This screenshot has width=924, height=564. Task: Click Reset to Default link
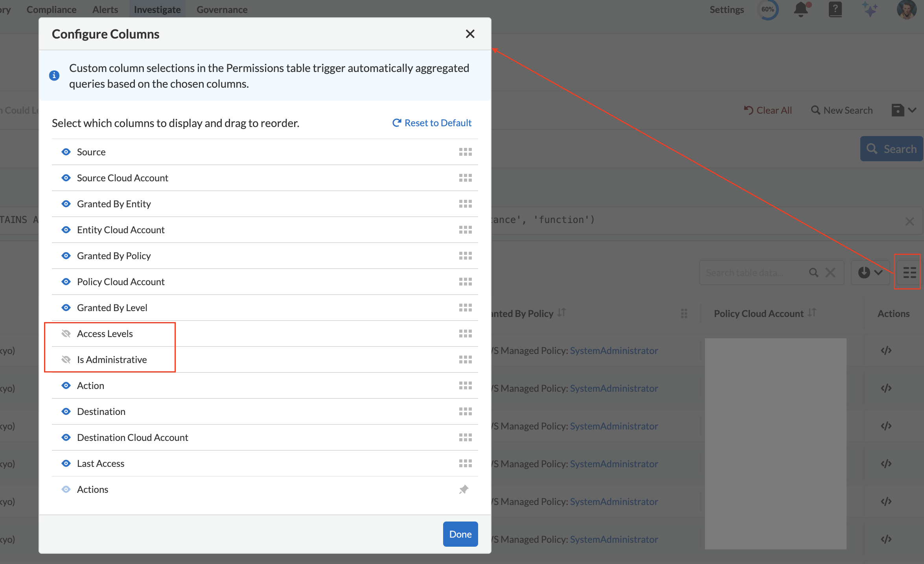[432, 123]
